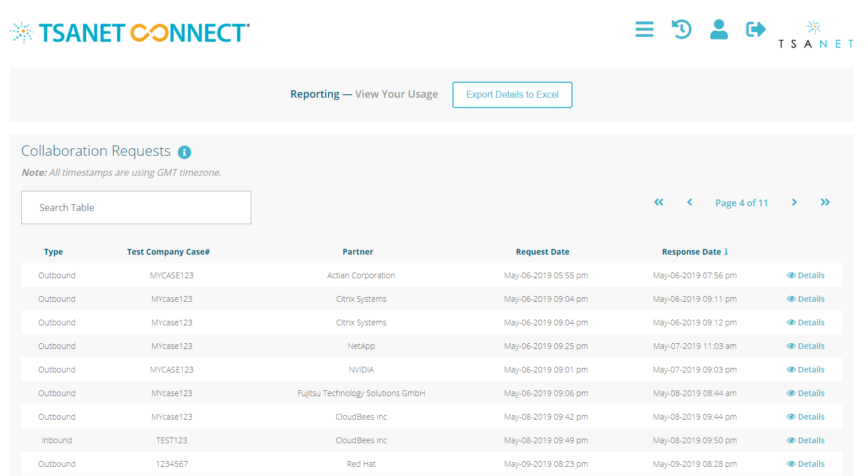Click the Actian Corporation partner cell
Image resolution: width=868 pixels, height=476 pixels.
(x=361, y=275)
